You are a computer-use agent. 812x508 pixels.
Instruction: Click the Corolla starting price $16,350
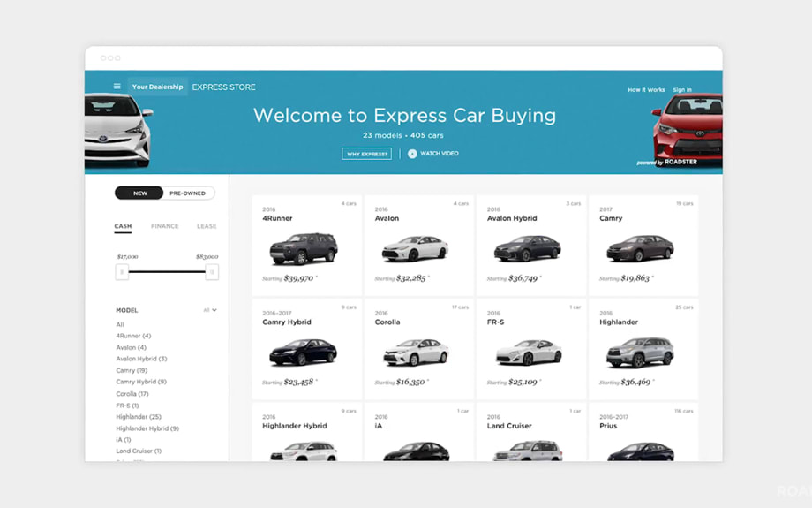click(410, 382)
